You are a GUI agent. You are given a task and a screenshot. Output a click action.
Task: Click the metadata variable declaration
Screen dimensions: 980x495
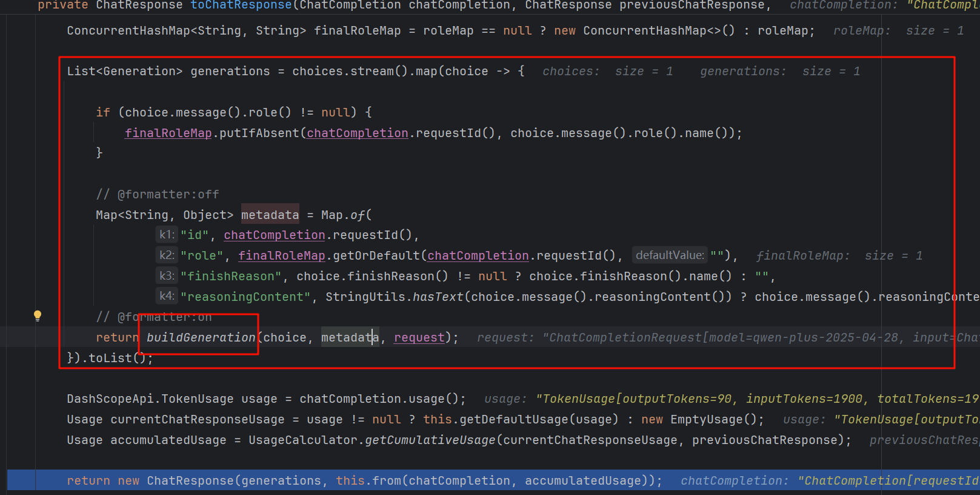pos(270,215)
